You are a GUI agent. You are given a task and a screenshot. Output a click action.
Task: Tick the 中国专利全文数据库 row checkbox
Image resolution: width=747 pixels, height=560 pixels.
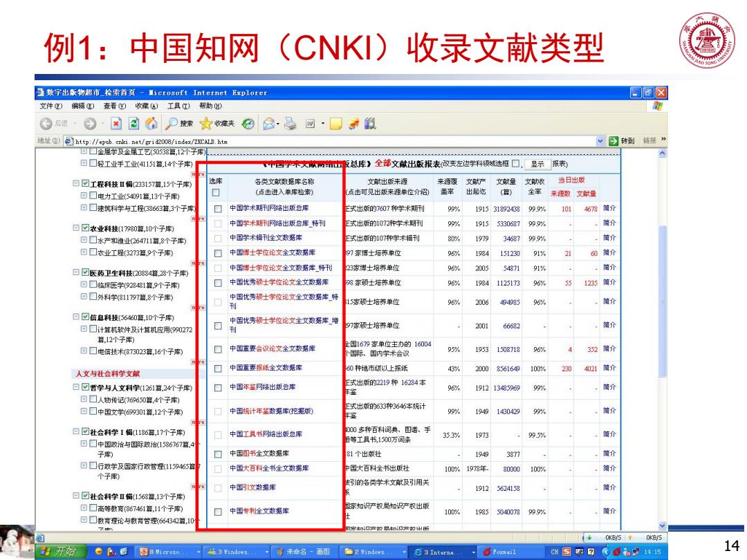click(218, 512)
